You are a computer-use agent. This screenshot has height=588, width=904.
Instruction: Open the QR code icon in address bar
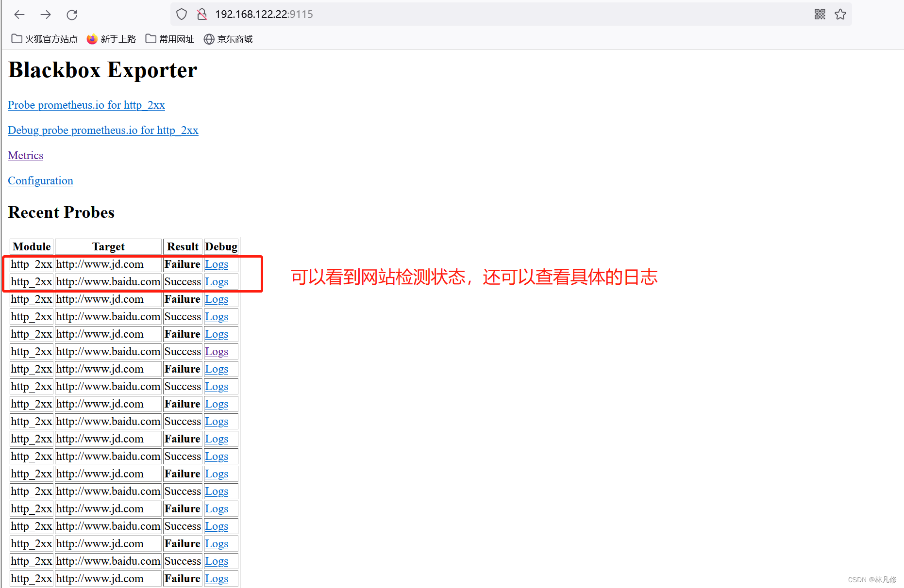(820, 14)
